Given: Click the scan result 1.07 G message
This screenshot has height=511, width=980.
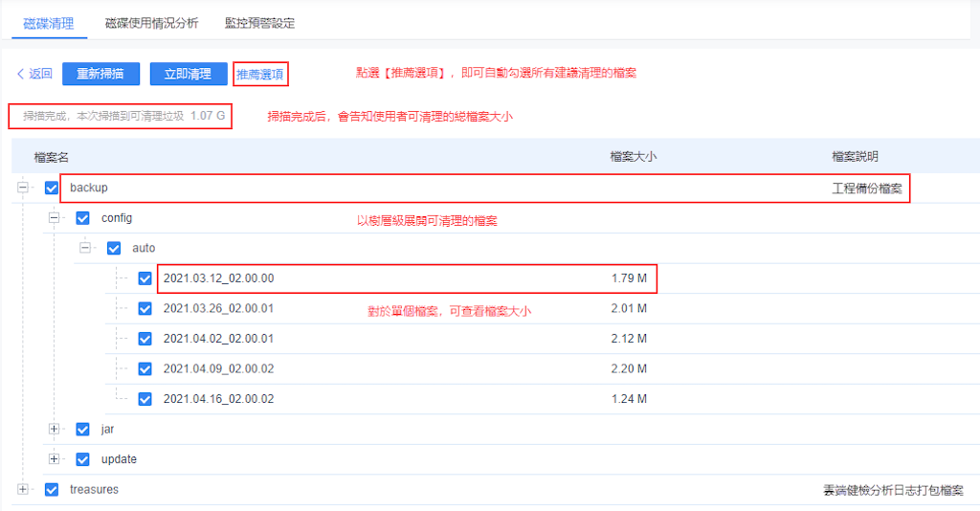Looking at the screenshot, I should (x=123, y=116).
